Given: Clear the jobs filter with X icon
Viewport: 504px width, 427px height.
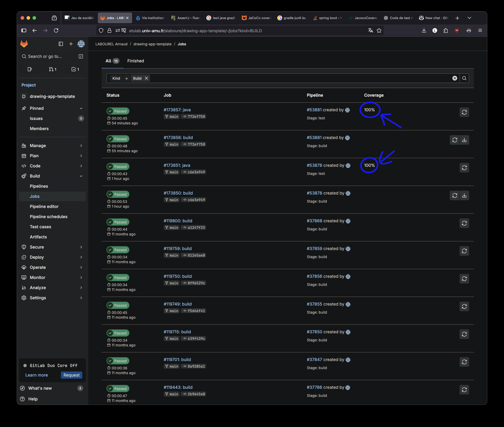Looking at the screenshot, I should 454,78.
